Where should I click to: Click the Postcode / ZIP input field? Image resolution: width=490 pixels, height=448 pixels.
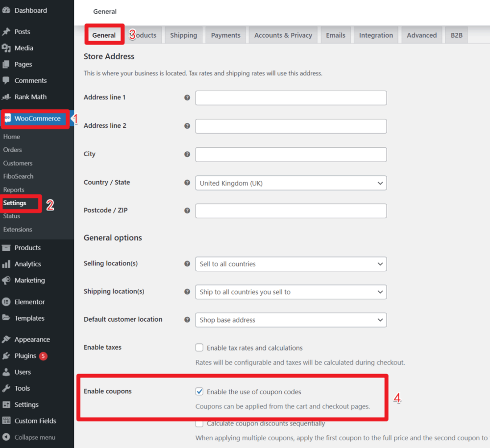291,211
